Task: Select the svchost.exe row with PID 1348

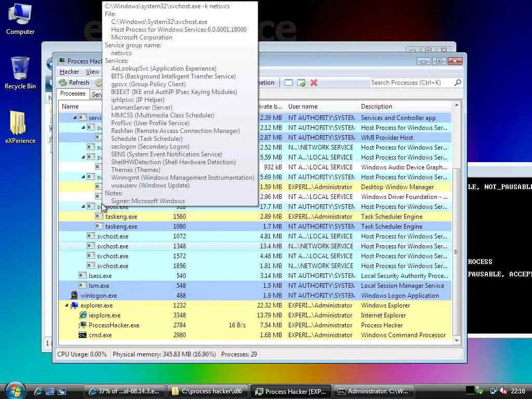Action: point(255,246)
